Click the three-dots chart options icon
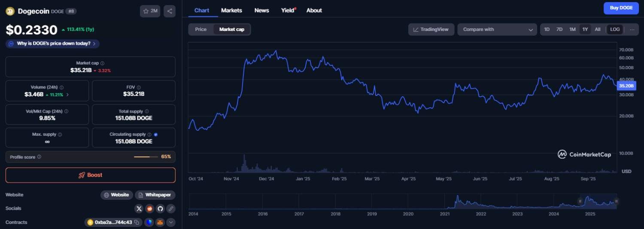This screenshot has width=644, height=229. (x=632, y=29)
